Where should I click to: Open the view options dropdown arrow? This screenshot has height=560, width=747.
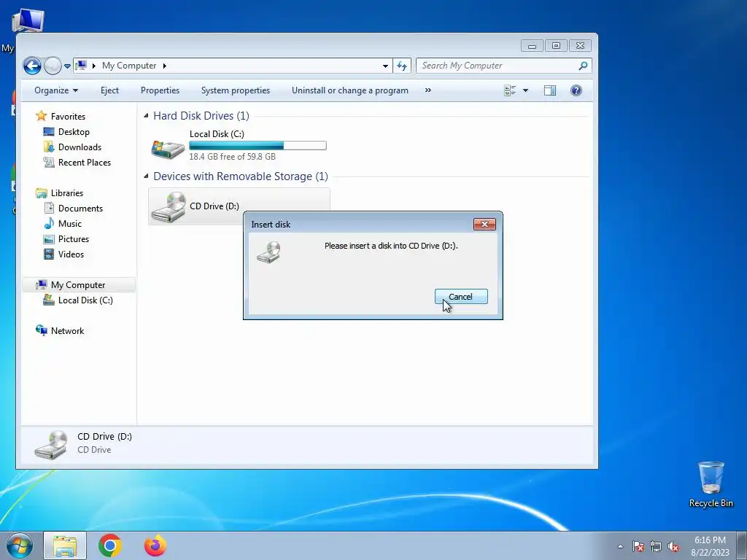(525, 90)
